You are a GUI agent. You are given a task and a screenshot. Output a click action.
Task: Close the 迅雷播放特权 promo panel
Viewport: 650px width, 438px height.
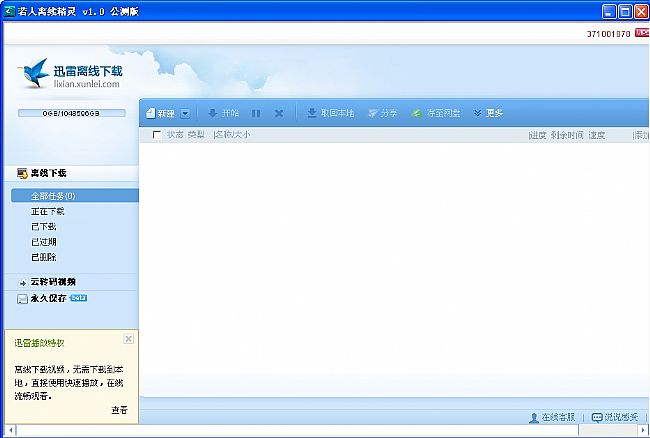(129, 339)
